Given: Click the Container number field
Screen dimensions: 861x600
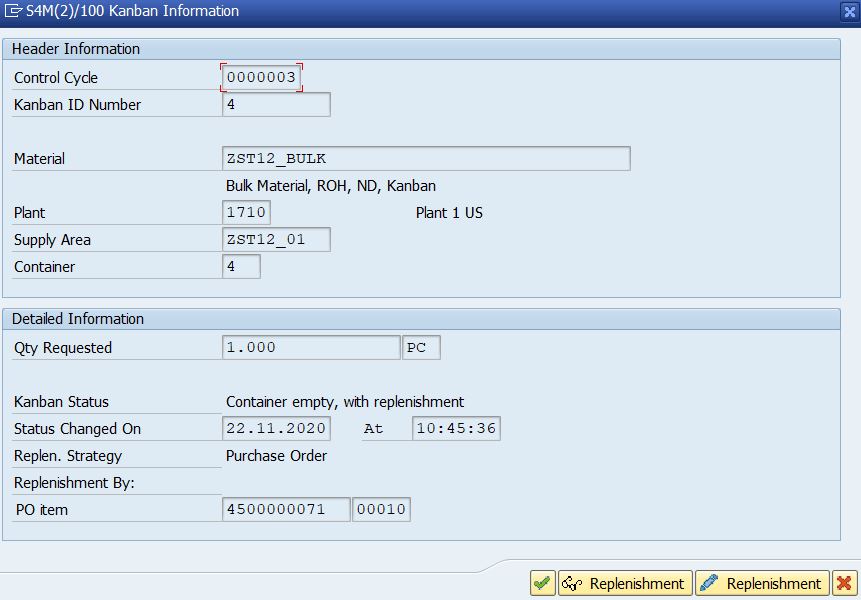Looking at the screenshot, I should [241, 266].
